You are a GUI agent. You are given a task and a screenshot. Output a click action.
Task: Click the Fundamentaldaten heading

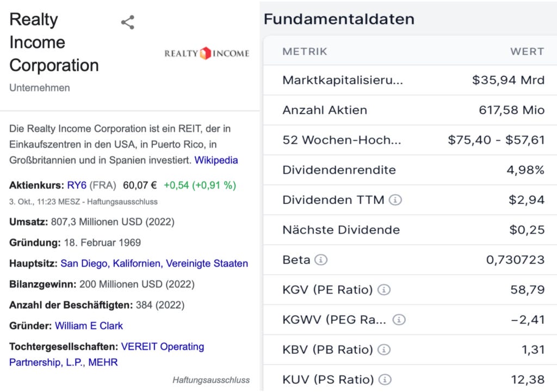click(x=339, y=19)
